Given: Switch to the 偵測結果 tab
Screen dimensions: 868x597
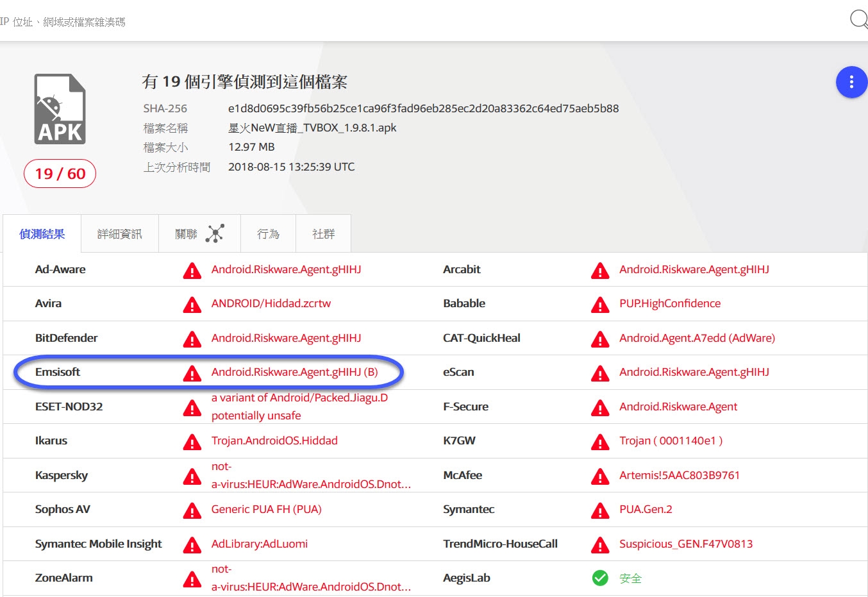Looking at the screenshot, I should tap(42, 234).
